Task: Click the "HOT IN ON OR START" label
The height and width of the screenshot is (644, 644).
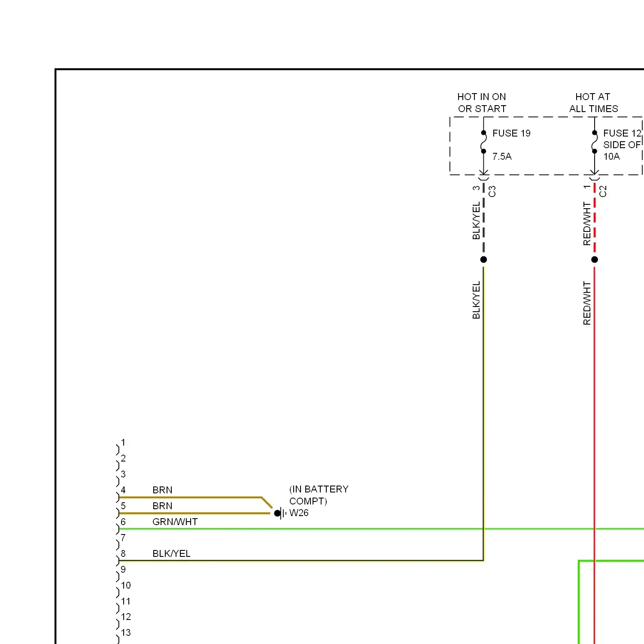Action: click(482, 103)
